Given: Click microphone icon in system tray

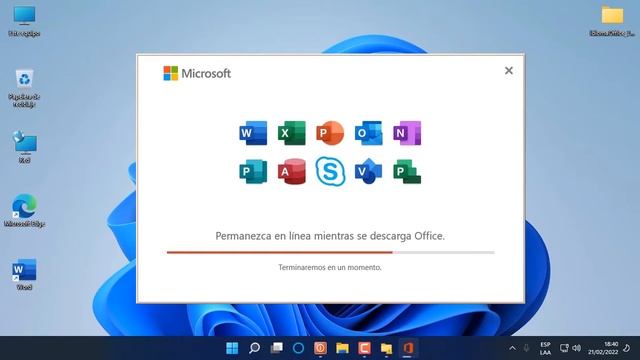Looking at the screenshot, I should pos(526,348).
